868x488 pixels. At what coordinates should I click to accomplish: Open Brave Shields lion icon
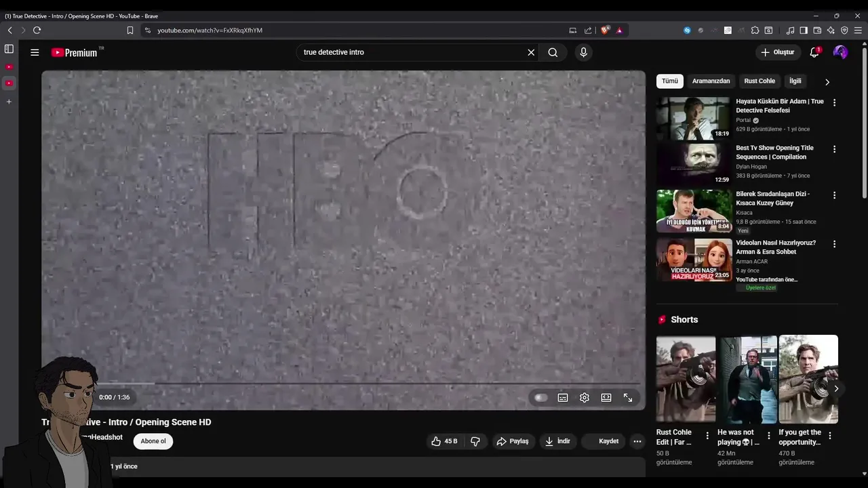[x=606, y=30]
